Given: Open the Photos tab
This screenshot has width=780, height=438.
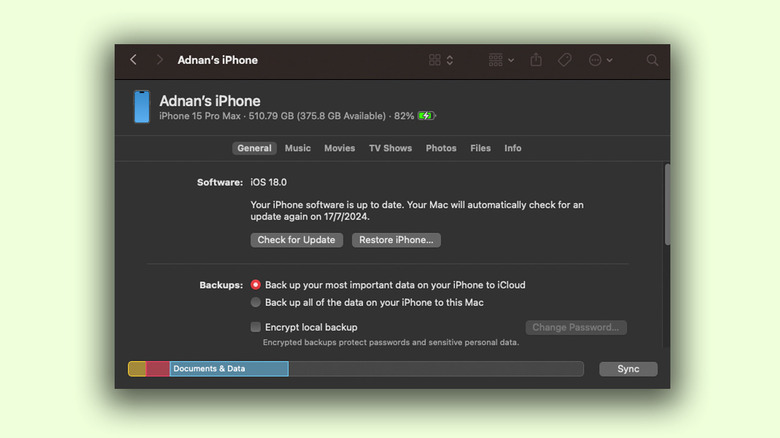Looking at the screenshot, I should (x=441, y=148).
